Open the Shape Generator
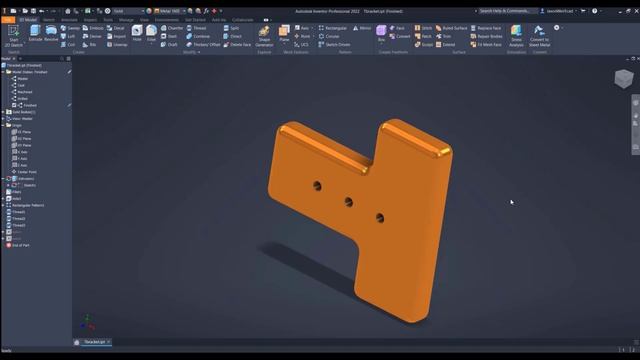Viewport: 640px width, 360px height. (x=264, y=36)
